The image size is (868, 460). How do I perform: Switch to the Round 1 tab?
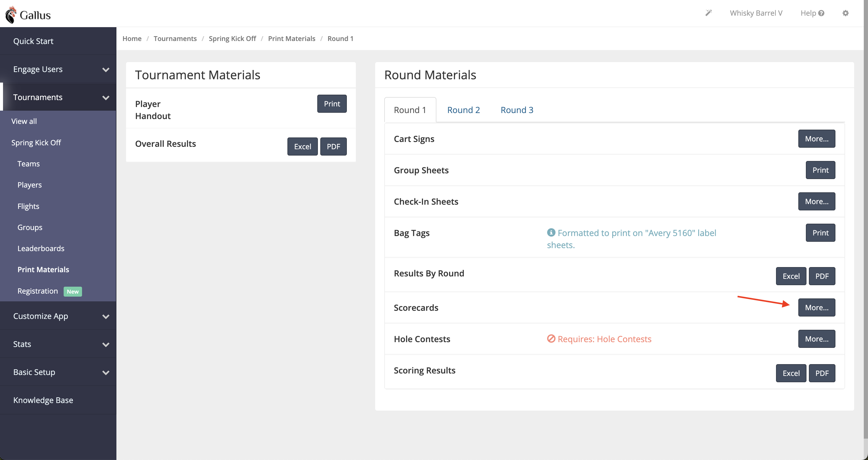coord(410,110)
